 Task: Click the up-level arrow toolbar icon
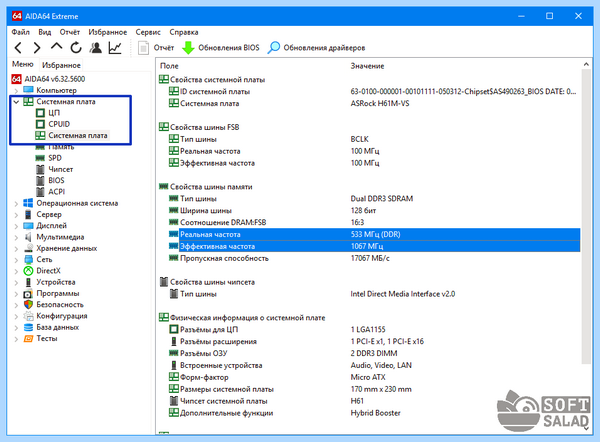56,47
